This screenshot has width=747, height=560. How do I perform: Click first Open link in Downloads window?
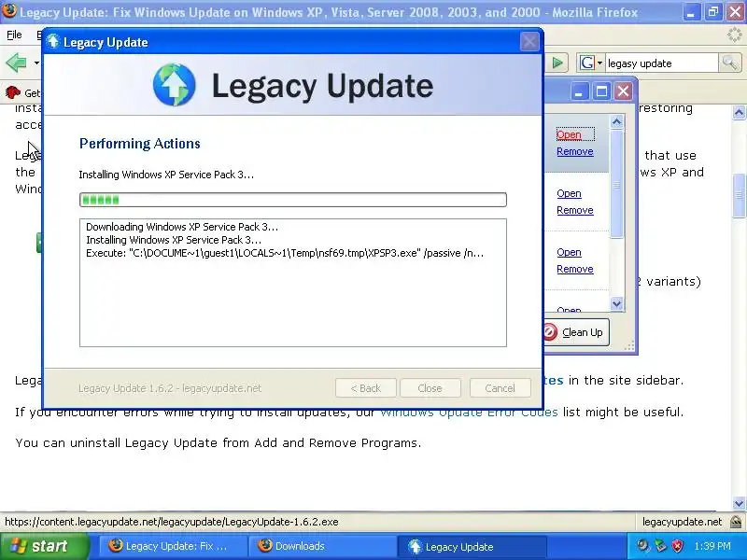point(569,134)
